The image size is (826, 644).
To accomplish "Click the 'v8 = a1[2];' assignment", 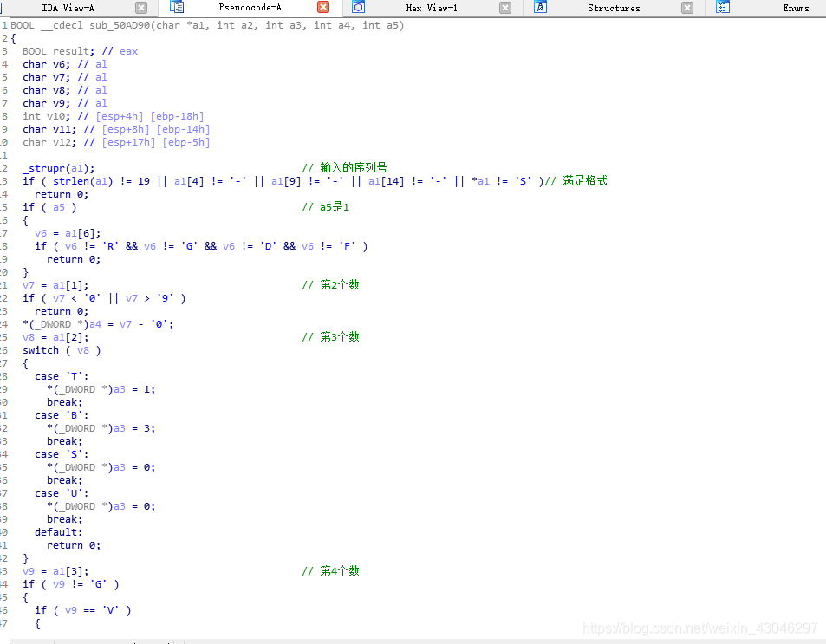I will 55,337.
